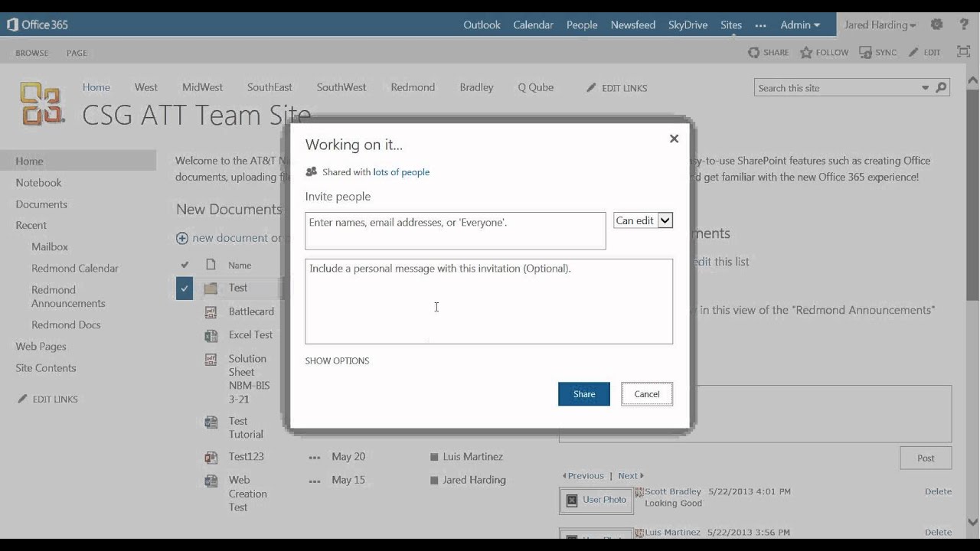Click the Sync icon

(865, 52)
